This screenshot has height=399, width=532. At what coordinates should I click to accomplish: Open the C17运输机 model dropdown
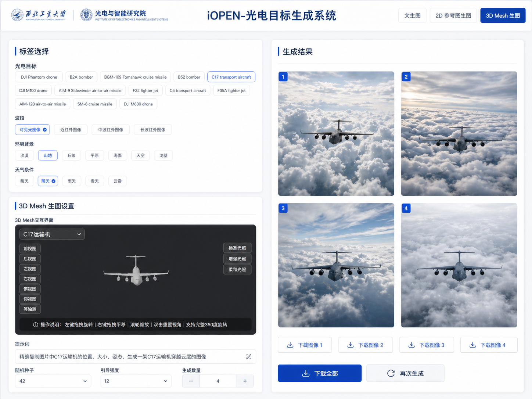pos(52,234)
